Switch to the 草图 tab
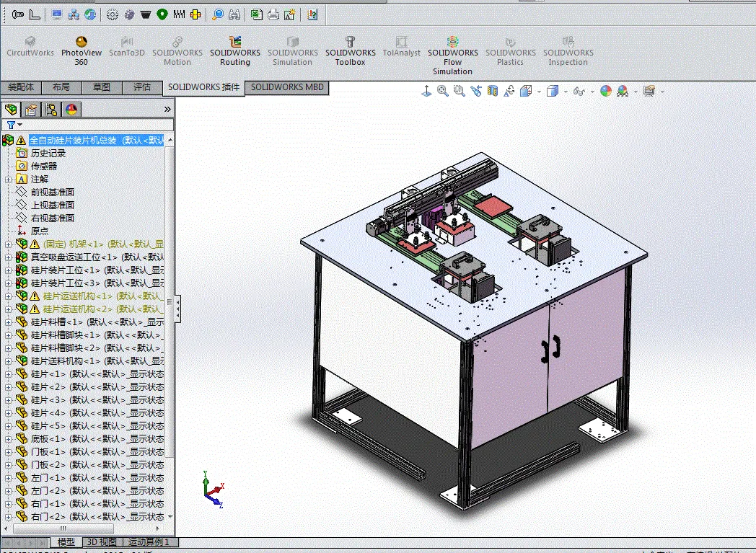This screenshot has width=756, height=553. (101, 87)
